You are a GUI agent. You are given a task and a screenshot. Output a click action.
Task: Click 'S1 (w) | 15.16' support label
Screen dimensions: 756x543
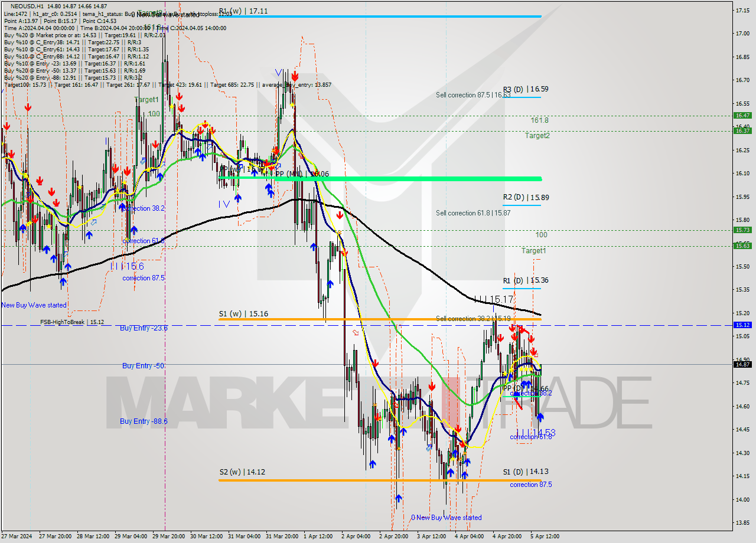click(x=243, y=314)
